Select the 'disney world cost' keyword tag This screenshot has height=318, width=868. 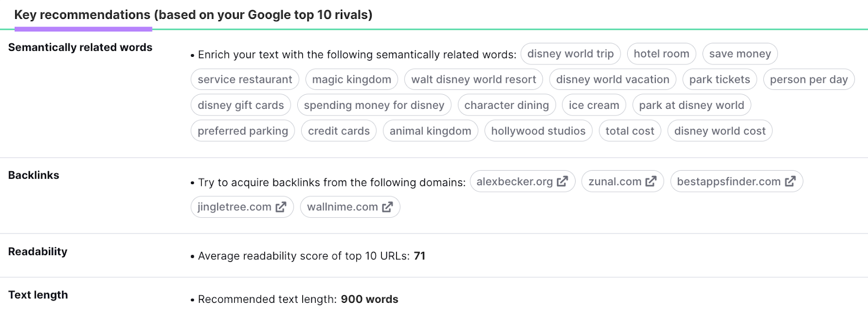pos(719,131)
